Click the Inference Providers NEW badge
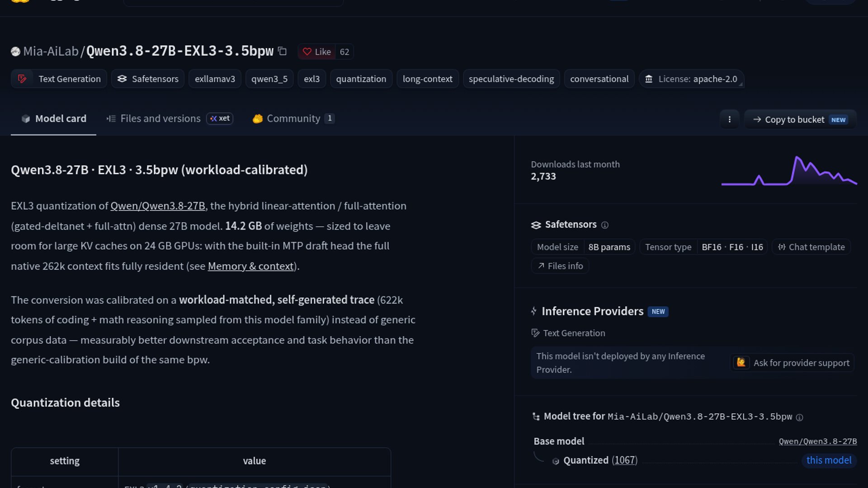The width and height of the screenshot is (868, 488). (x=658, y=312)
